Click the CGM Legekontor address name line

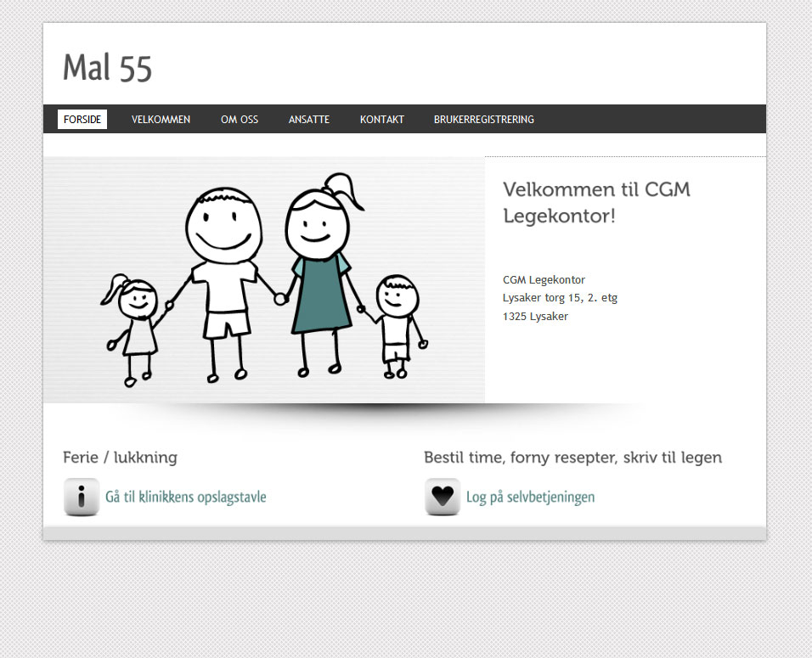click(x=544, y=279)
